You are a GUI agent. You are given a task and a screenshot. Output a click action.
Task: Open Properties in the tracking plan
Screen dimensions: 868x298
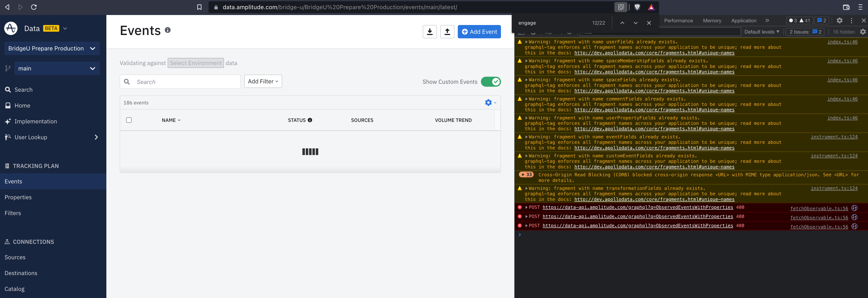coord(18,197)
